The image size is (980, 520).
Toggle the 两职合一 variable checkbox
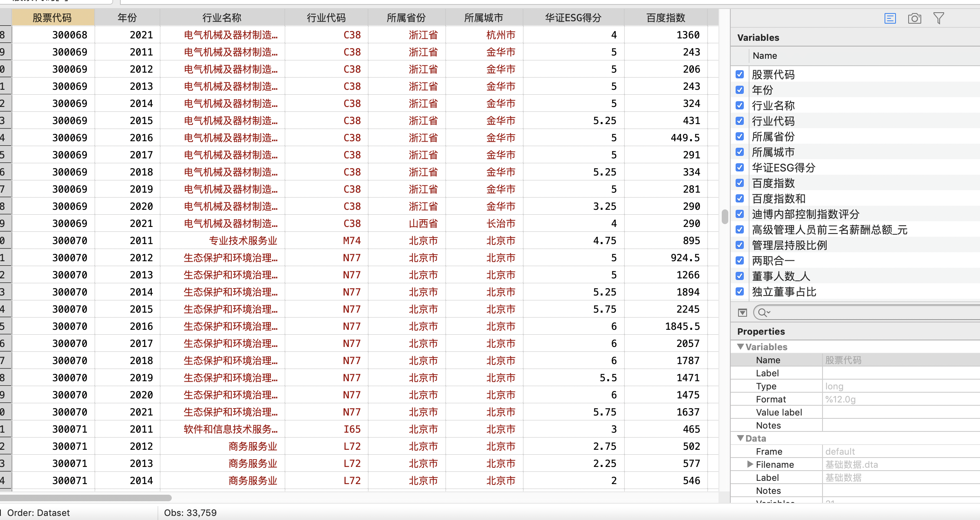[x=740, y=260]
